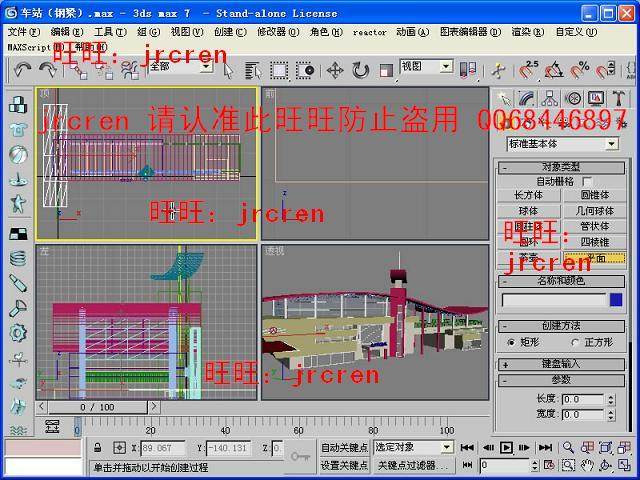Screen dimensions: 640x480
Task: Open the 渲染(R) menu
Action: click(x=528, y=32)
